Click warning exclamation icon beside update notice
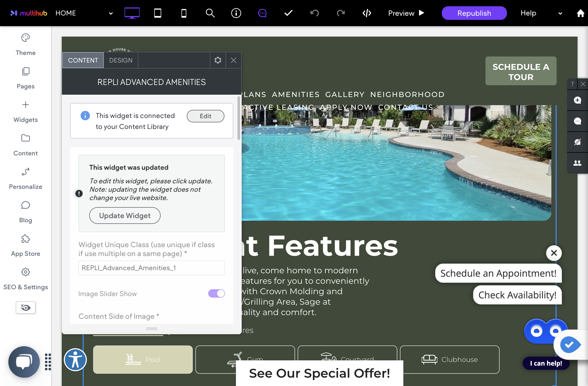588x386 pixels. click(79, 194)
